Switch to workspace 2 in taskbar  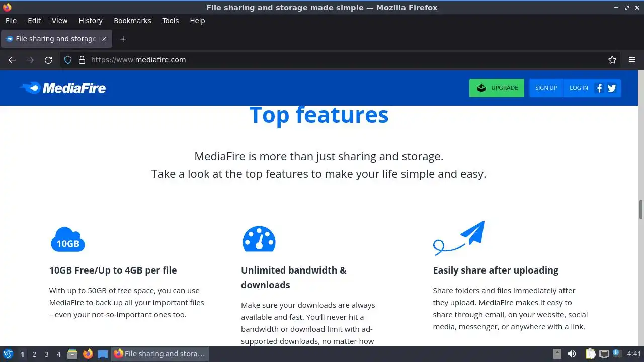[34, 354]
